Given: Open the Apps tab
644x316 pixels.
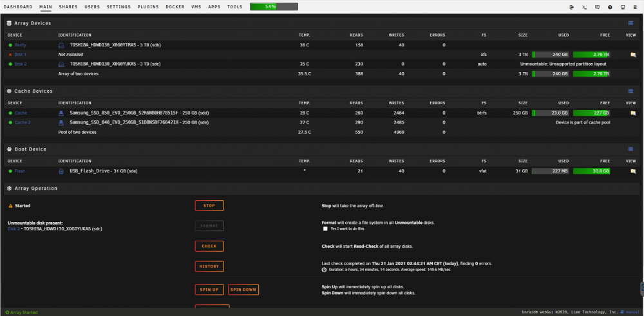Looking at the screenshot, I should click(214, 7).
